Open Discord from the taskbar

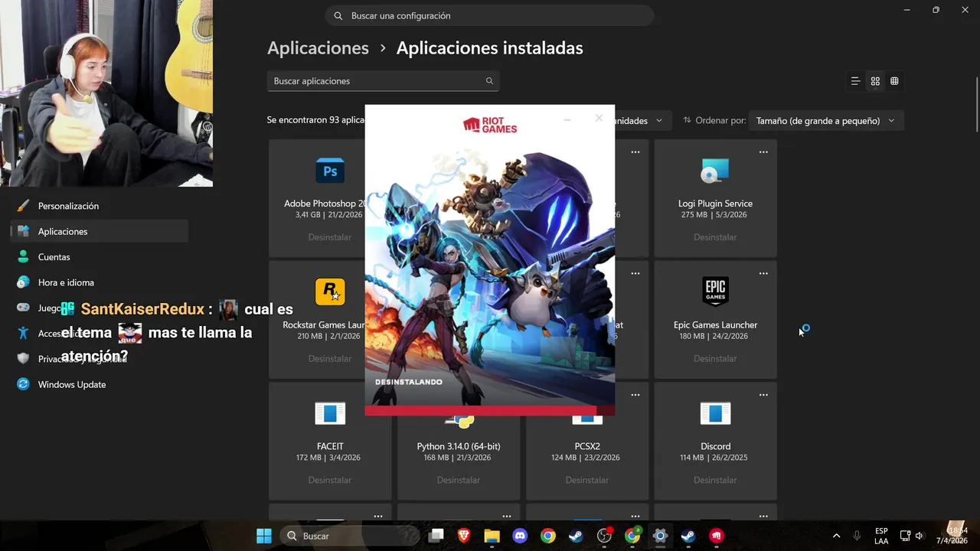click(x=520, y=536)
